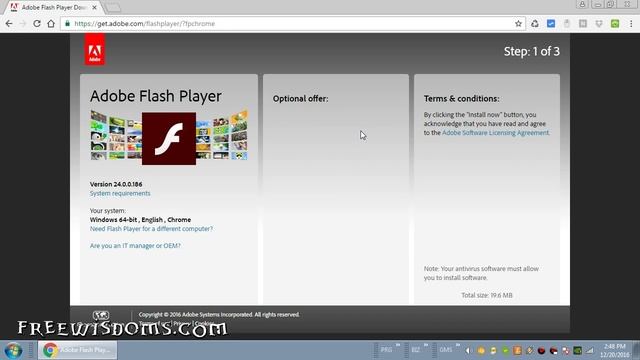Viewport: 640px width, 360px height.
Task: Open the Adobe Software Licensing Agreement link
Action: pyautogui.click(x=496, y=133)
